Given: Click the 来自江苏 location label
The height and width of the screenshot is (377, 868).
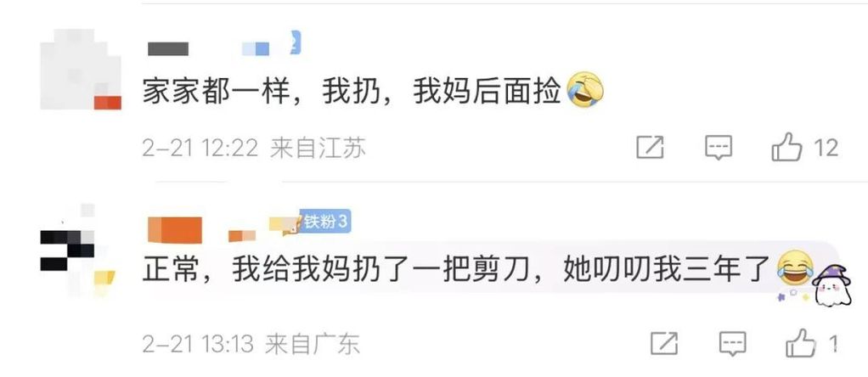Looking at the screenshot, I should pyautogui.click(x=318, y=149).
